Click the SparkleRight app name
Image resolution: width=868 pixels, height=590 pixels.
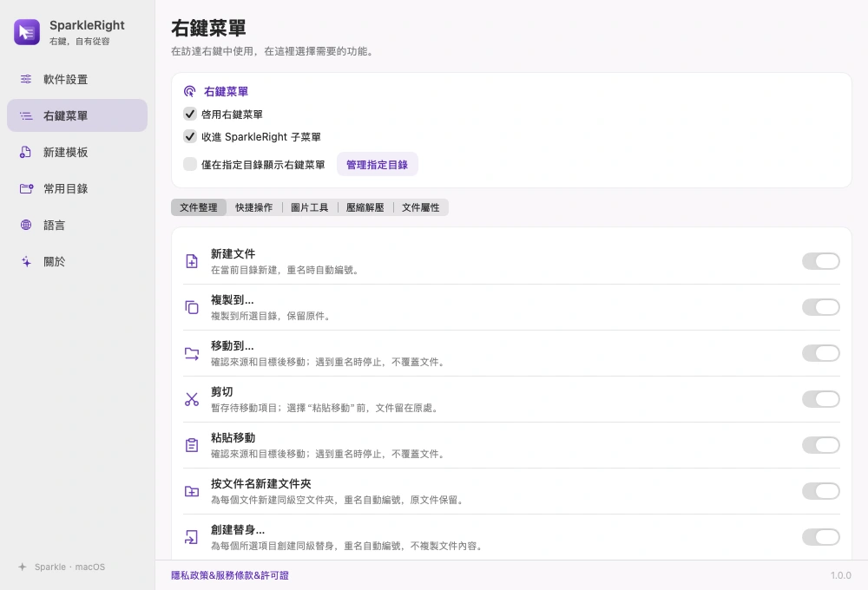point(87,25)
